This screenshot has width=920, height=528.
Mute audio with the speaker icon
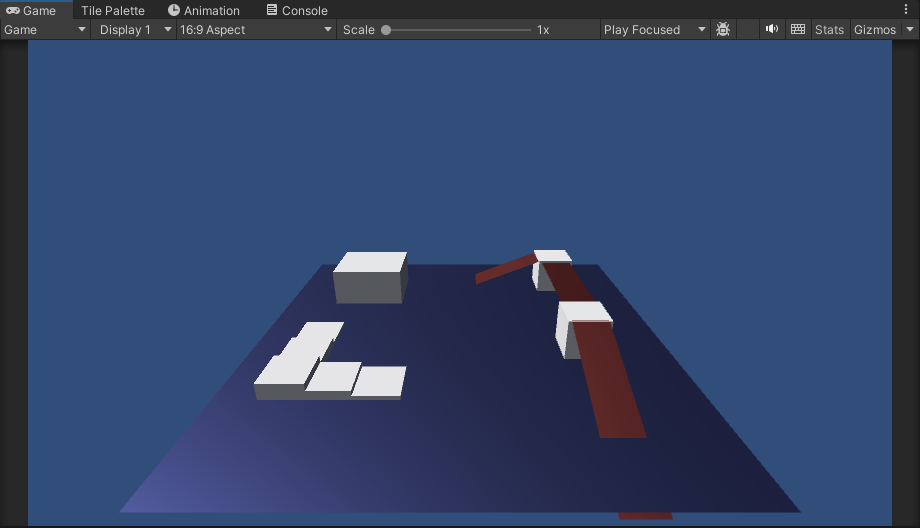[x=772, y=29]
